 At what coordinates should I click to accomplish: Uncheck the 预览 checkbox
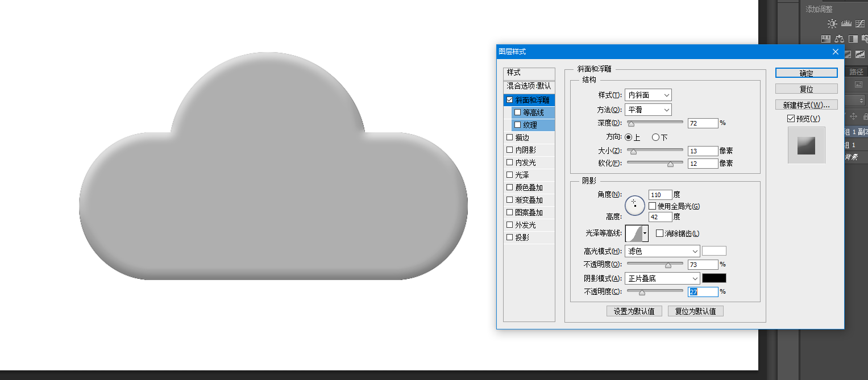tap(791, 119)
